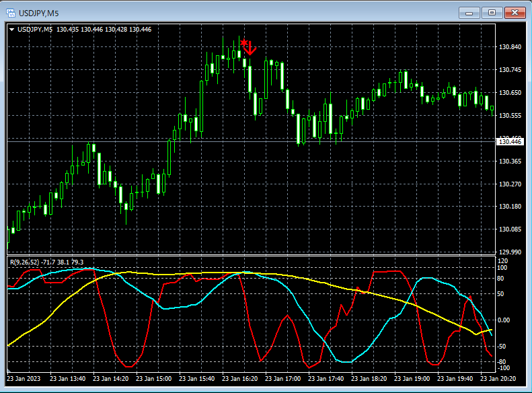Click the USDJPY,M5 chart window icon

point(11,13)
